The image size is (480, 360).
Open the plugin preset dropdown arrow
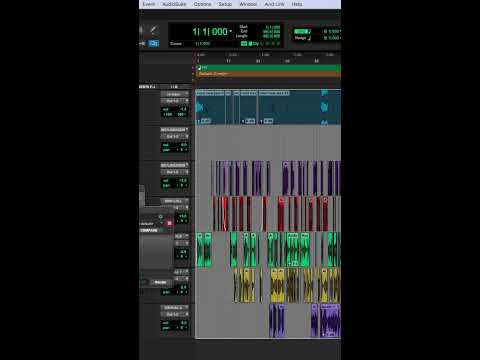click(161, 223)
